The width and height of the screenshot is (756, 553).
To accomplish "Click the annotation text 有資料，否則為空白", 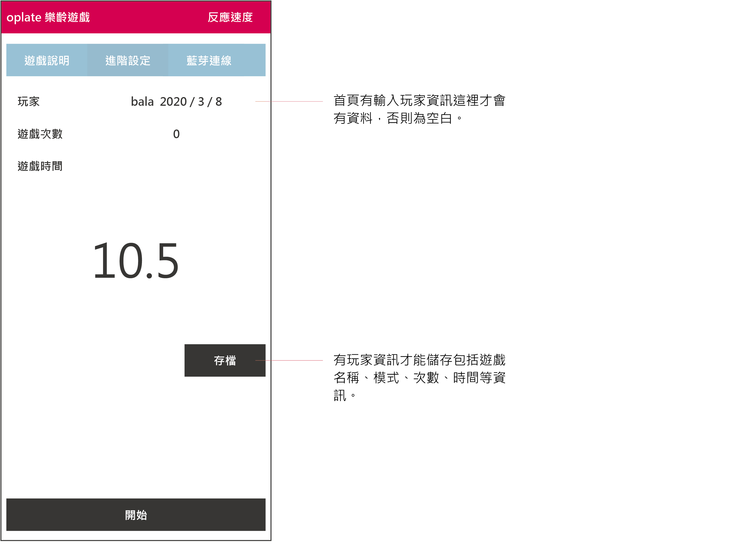I will click(398, 118).
